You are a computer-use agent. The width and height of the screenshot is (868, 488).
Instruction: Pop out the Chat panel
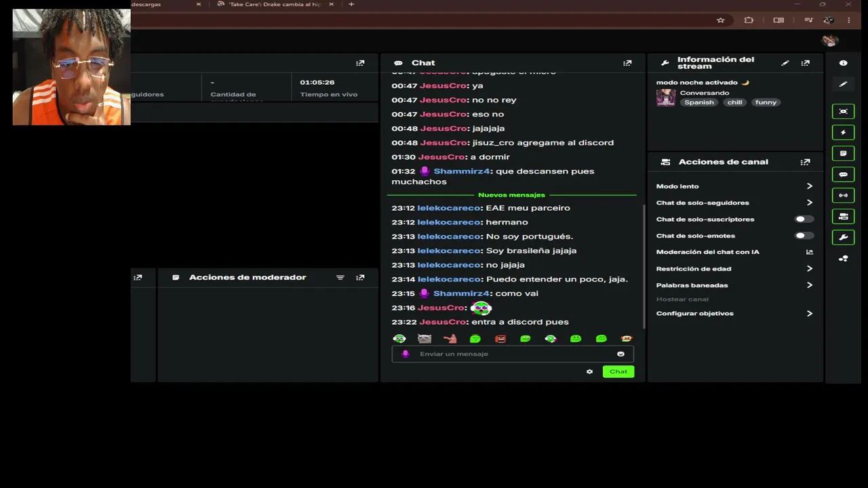627,63
